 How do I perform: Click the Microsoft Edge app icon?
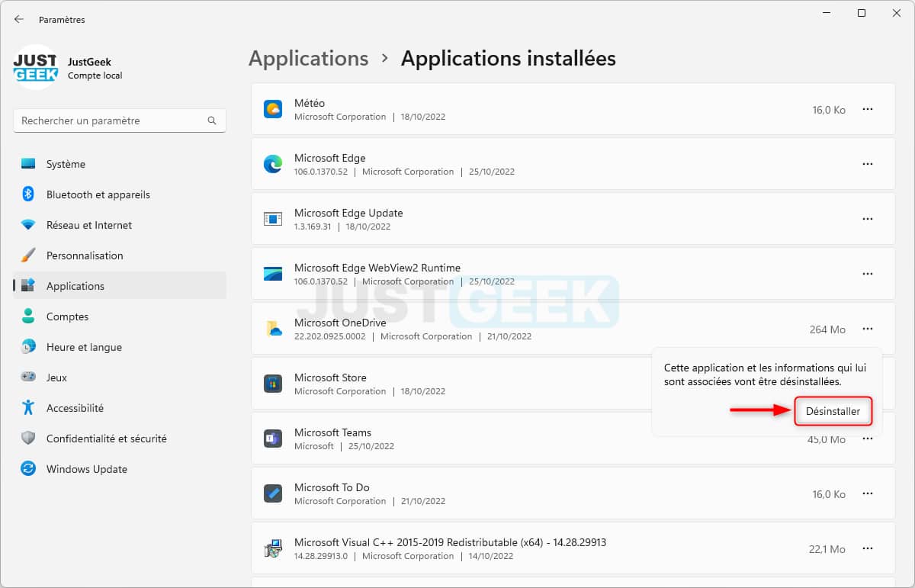click(273, 164)
